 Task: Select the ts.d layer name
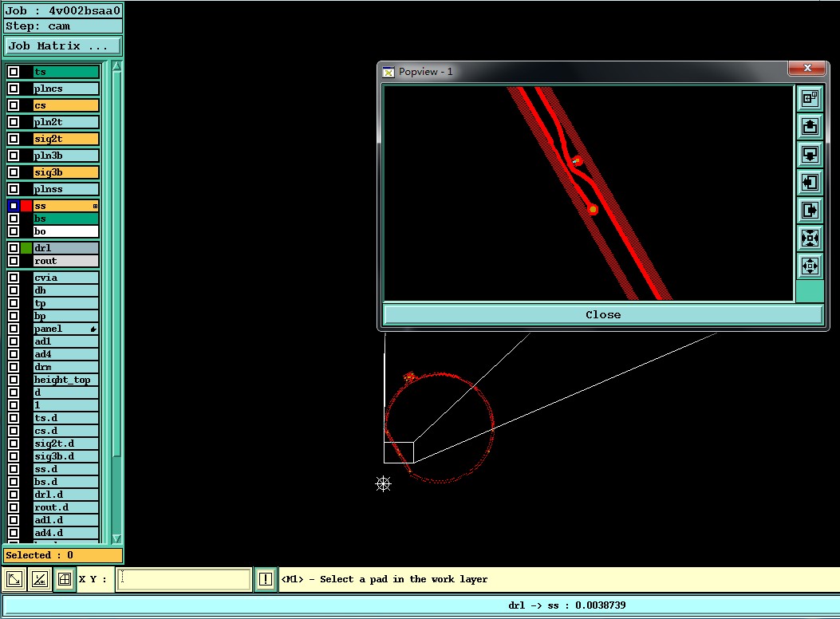[66, 418]
